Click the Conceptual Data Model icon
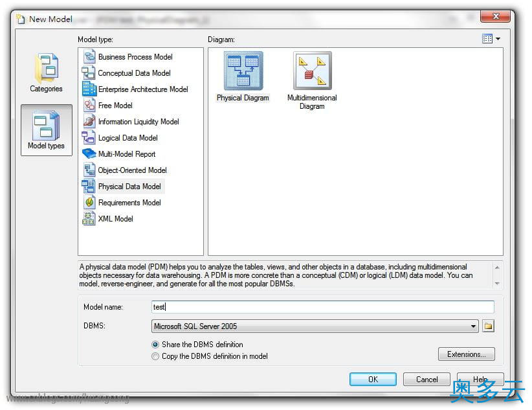 click(x=89, y=73)
